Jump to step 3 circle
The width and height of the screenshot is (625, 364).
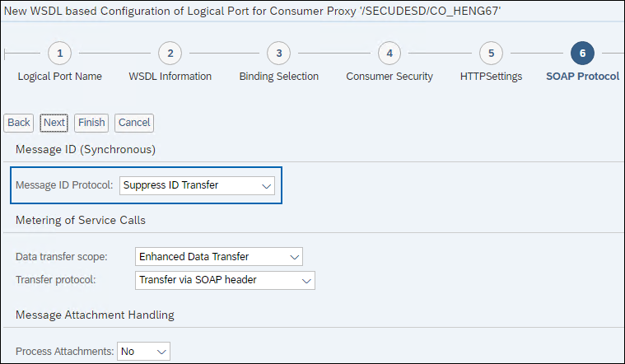click(x=278, y=53)
